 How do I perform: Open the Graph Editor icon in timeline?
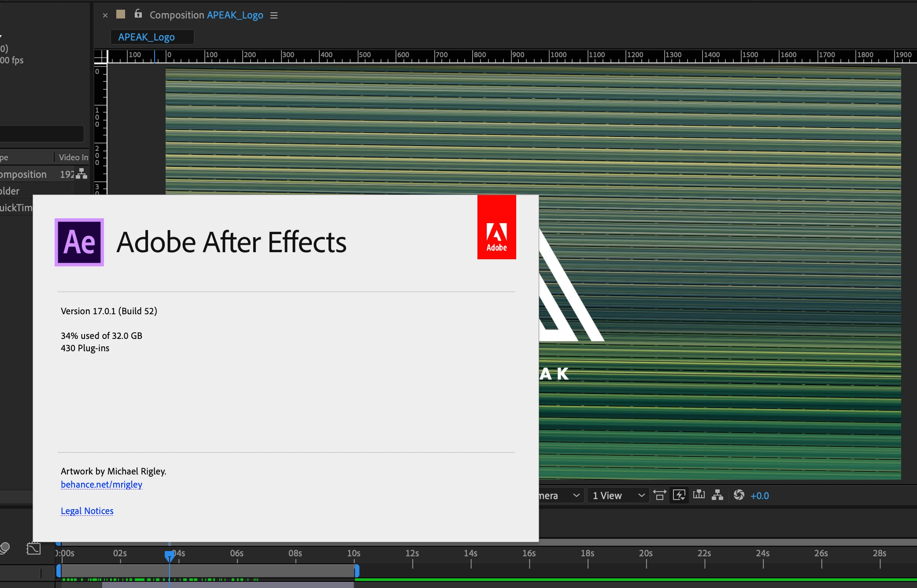point(33,548)
